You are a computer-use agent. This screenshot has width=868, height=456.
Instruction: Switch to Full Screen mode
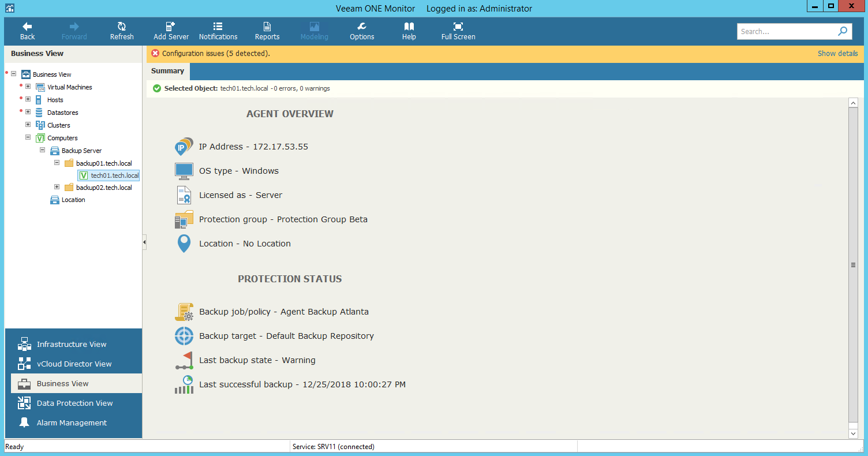coord(458,31)
